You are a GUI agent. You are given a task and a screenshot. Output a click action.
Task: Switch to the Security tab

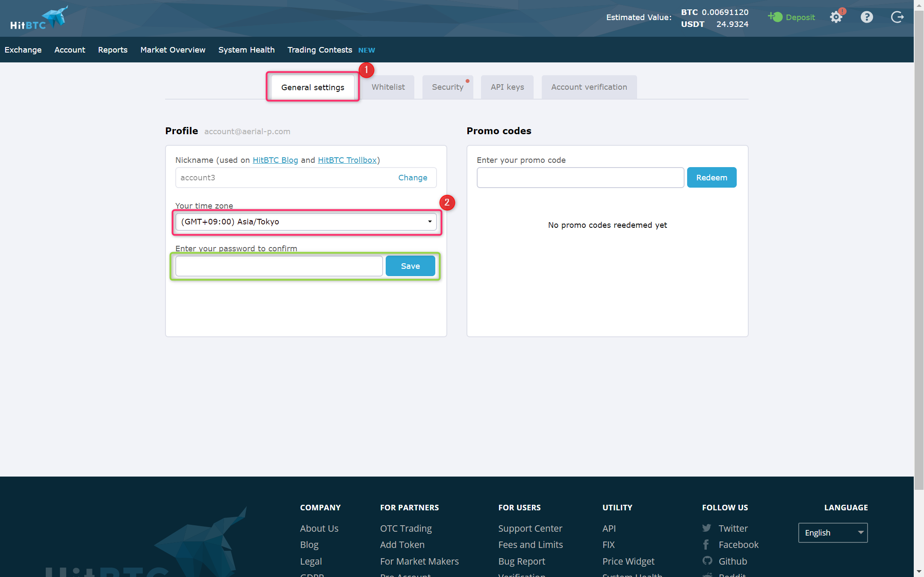point(448,87)
